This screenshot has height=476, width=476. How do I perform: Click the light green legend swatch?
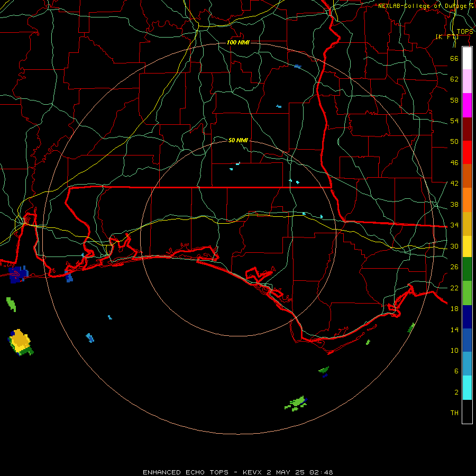click(x=467, y=293)
